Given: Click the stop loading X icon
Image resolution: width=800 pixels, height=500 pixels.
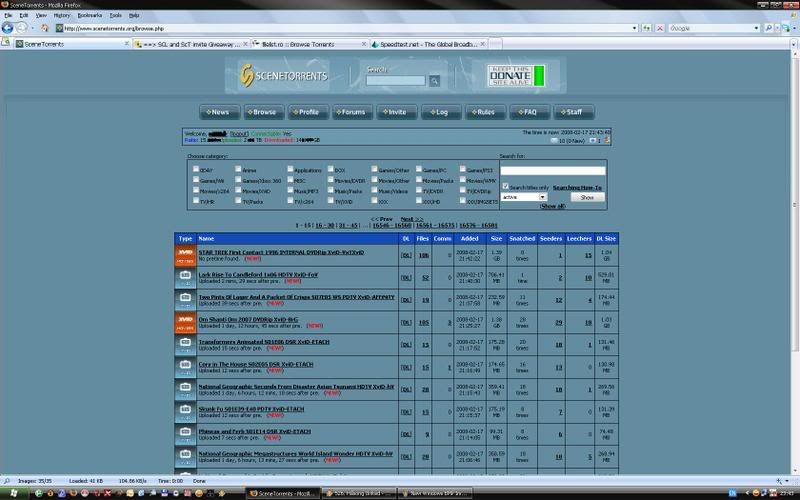Looking at the screenshot, I should [660, 28].
